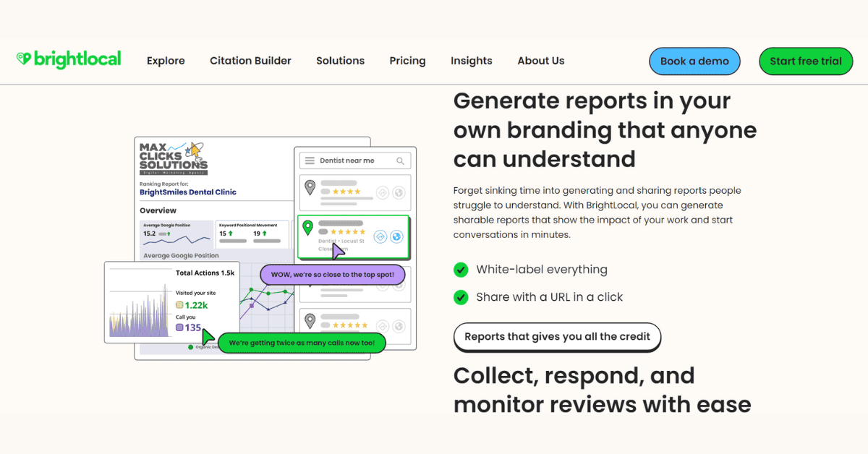Image resolution: width=868 pixels, height=454 pixels.
Task: Click the hamburger icon in Dentist search bar
Action: pos(310,160)
